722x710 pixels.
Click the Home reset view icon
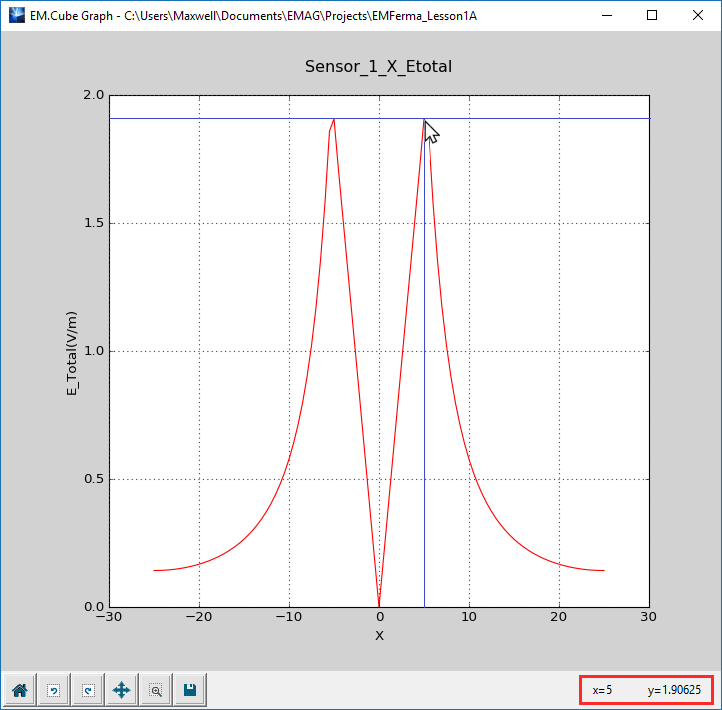click(19, 689)
